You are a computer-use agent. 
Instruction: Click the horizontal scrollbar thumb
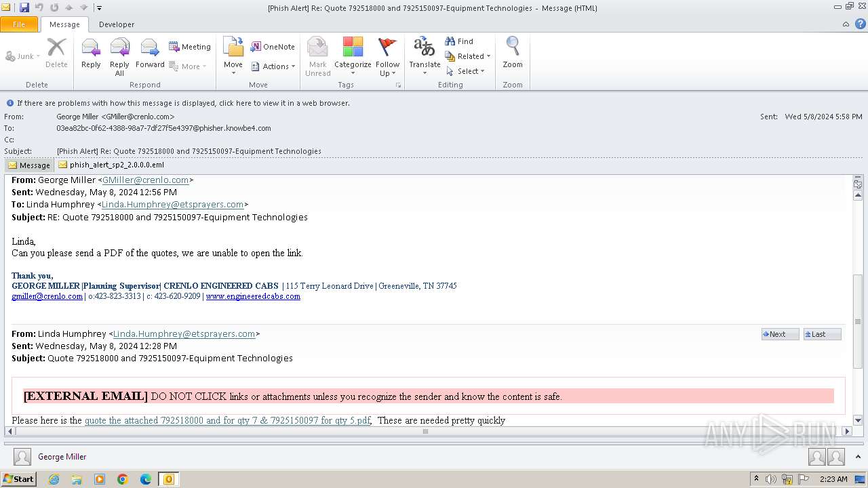pos(426,431)
